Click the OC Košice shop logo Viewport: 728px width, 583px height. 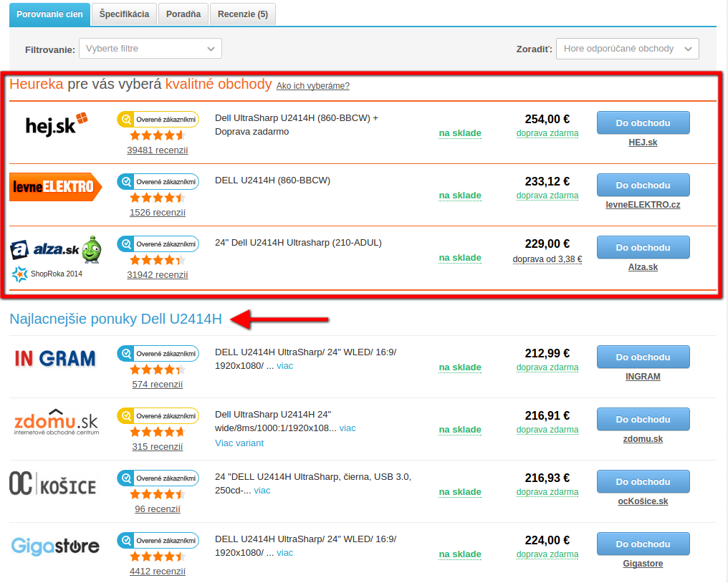tap(52, 484)
